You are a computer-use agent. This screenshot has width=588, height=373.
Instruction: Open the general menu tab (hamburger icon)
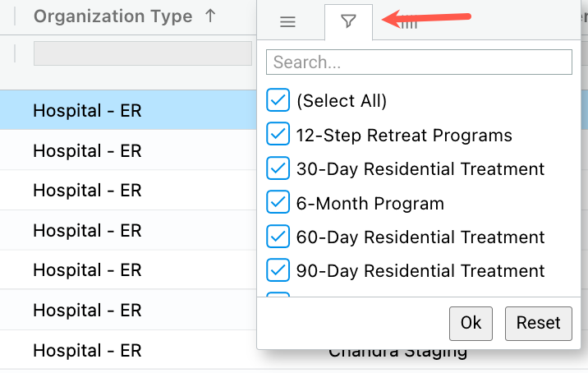(287, 22)
